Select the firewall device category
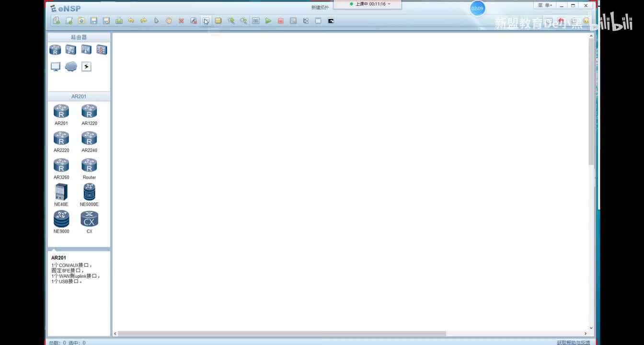The image size is (644, 345). pos(102,50)
